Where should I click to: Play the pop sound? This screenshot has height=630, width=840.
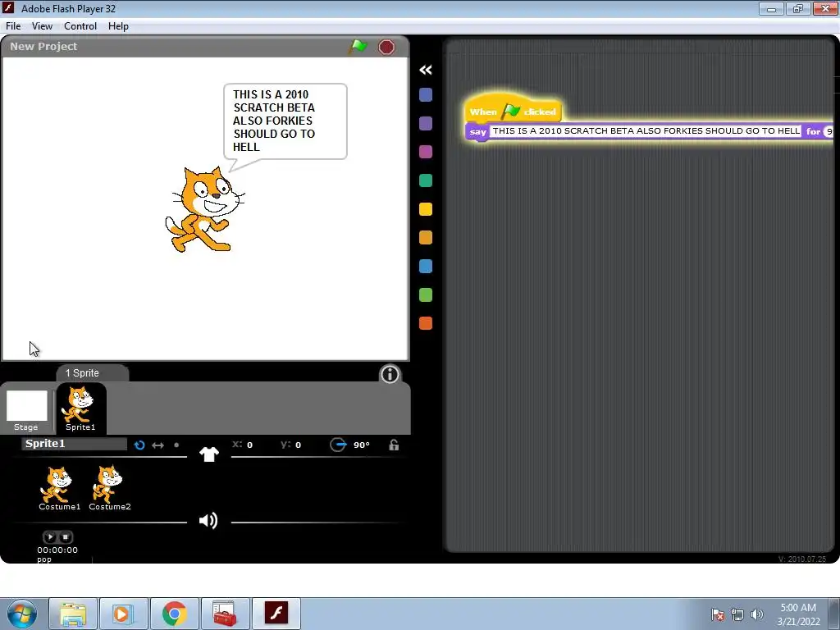point(50,536)
